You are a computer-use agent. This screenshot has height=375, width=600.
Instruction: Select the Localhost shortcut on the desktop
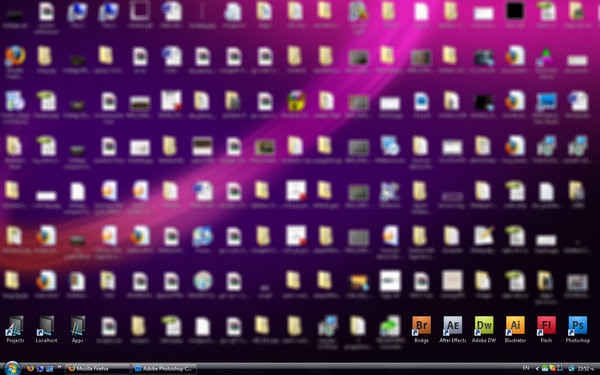(x=46, y=329)
